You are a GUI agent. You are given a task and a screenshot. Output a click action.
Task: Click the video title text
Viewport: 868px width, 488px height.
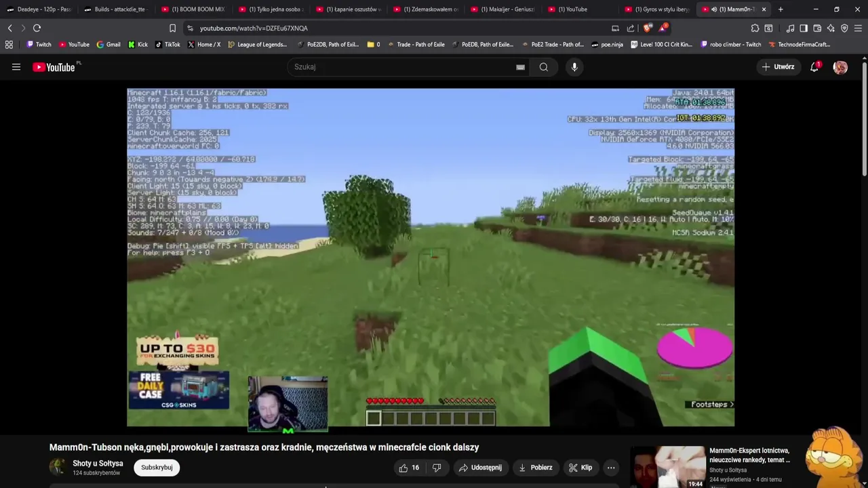[x=264, y=447]
